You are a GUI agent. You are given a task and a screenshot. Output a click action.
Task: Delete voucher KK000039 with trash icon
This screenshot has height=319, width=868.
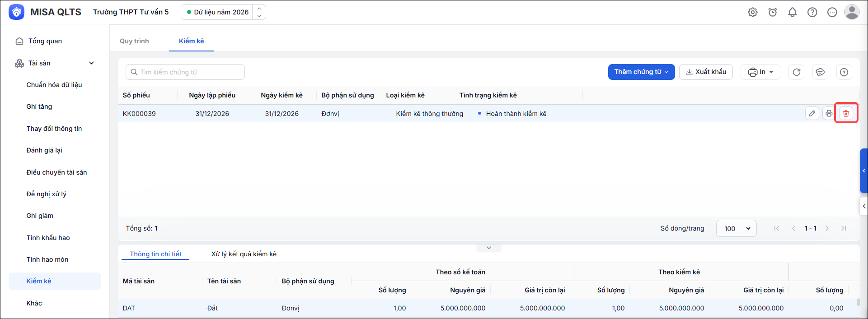coord(846,113)
